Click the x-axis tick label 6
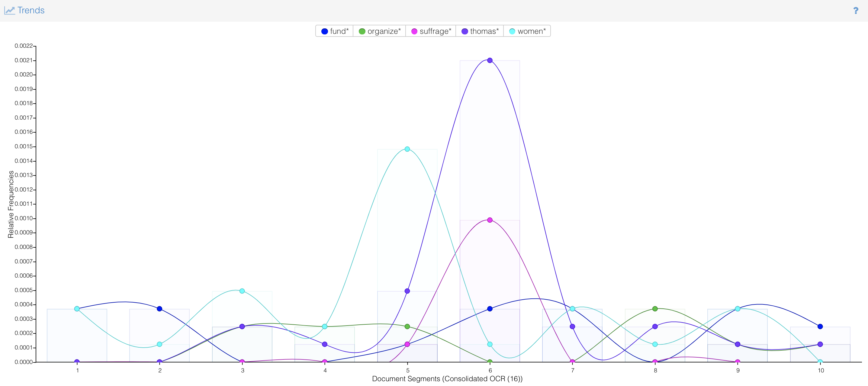 click(x=490, y=371)
